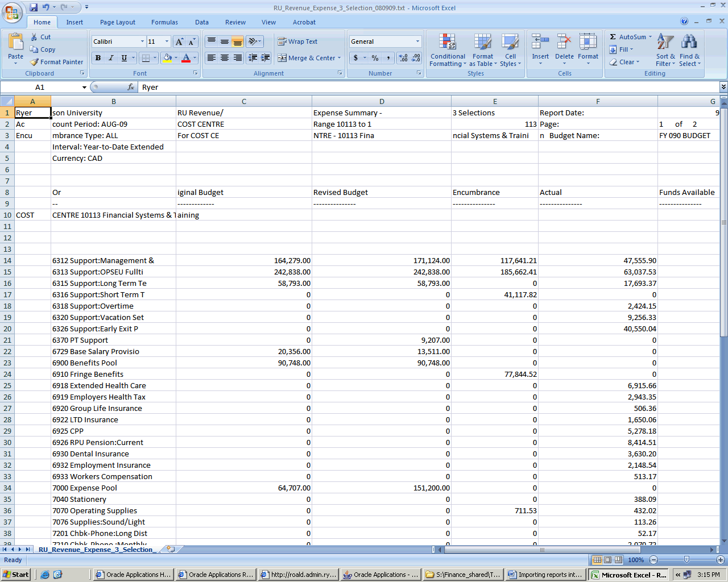Image resolution: width=728 pixels, height=582 pixels.
Task: Click the Format Painter icon
Action: [35, 62]
